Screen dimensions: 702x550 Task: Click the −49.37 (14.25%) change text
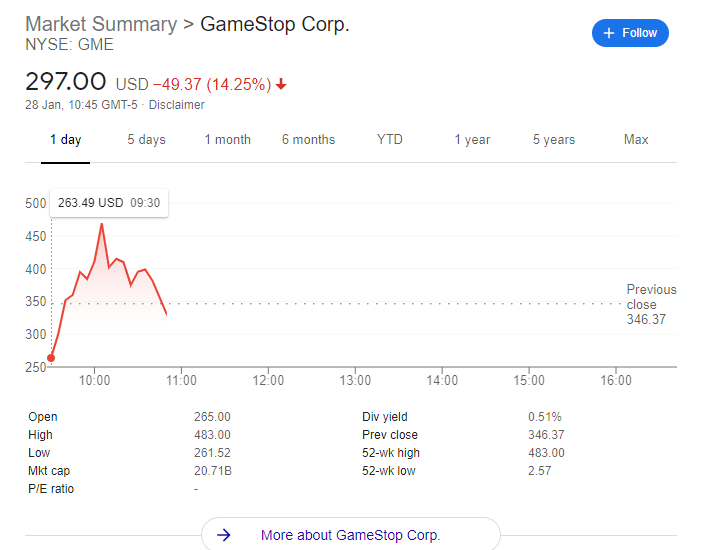[212, 84]
